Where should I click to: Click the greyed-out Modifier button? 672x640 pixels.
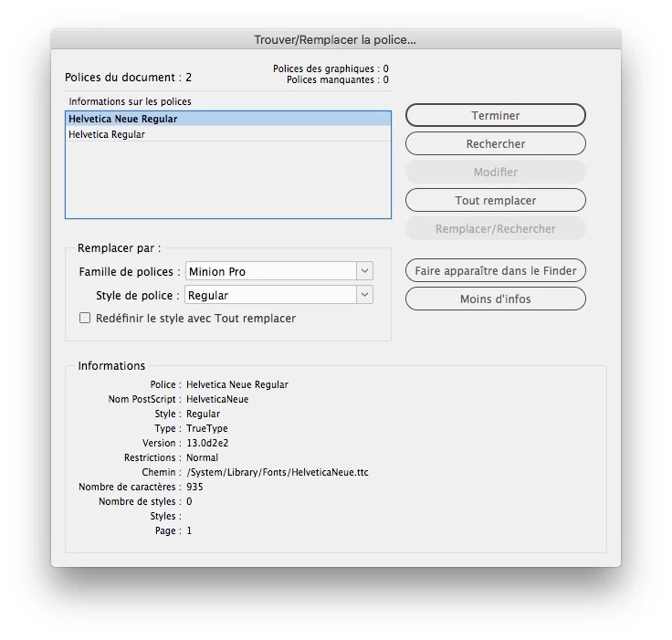coord(496,172)
